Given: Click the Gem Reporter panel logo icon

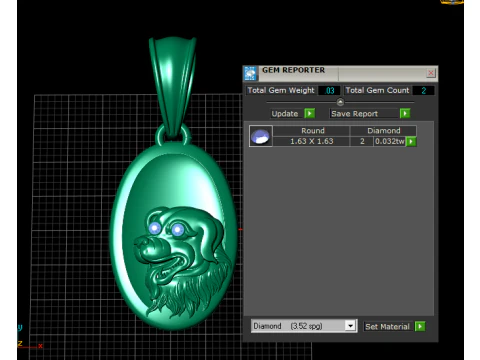Looking at the screenshot, I should (x=250, y=73).
